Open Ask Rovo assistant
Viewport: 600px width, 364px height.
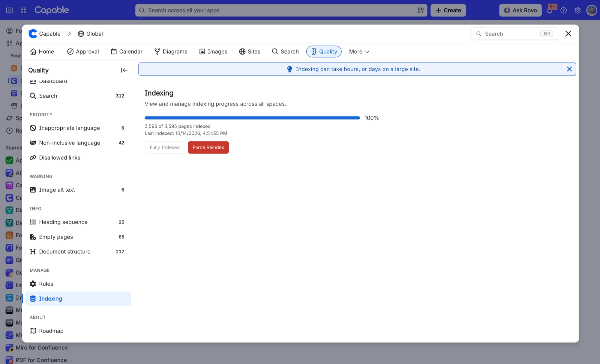tap(520, 10)
